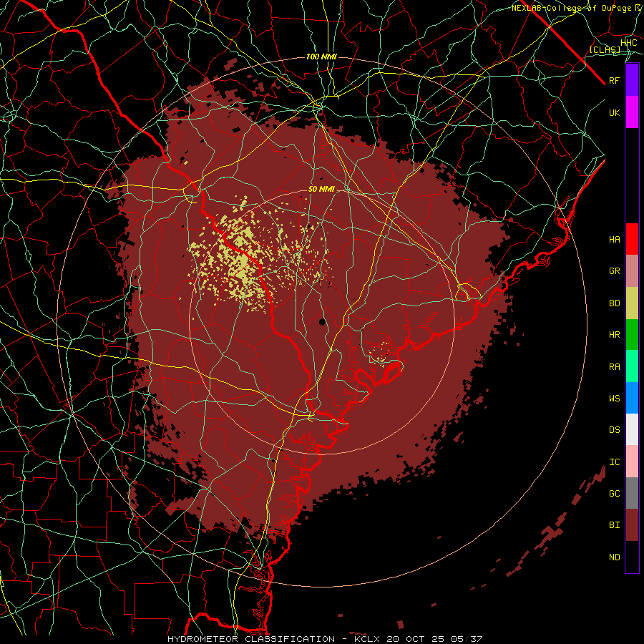The height and width of the screenshot is (644, 644).
Task: Click the 'ND' legend label
Action: pos(614,557)
